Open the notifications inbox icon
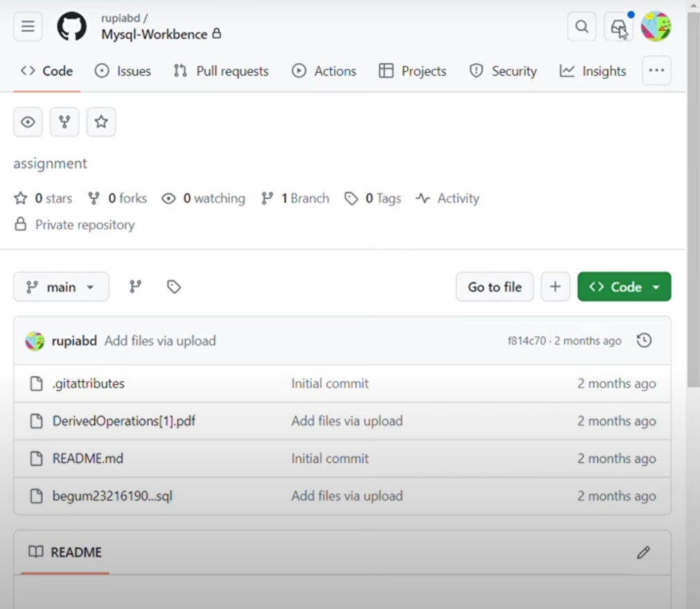700x609 pixels. pyautogui.click(x=618, y=26)
